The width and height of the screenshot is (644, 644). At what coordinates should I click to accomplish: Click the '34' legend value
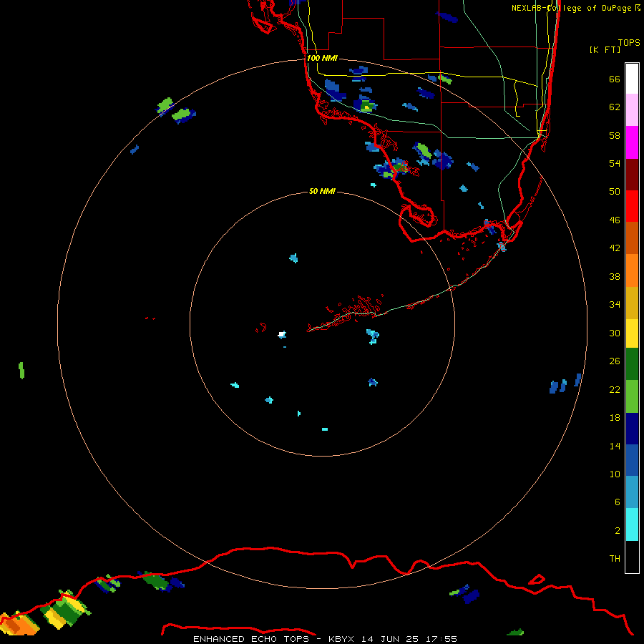coord(615,305)
